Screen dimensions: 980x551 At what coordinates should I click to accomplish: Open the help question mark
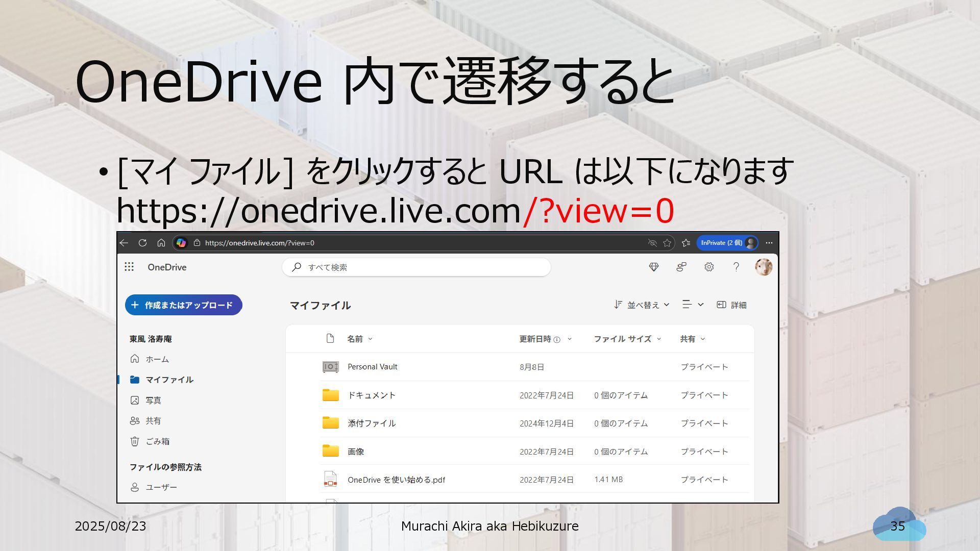[736, 267]
